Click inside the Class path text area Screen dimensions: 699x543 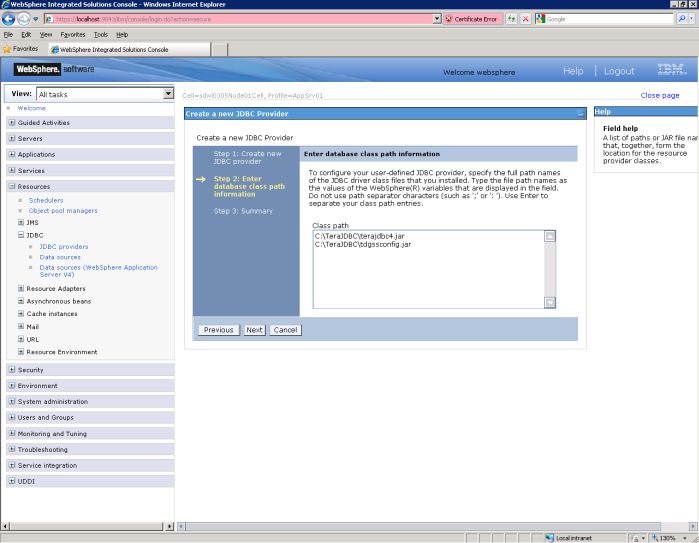tap(428, 269)
